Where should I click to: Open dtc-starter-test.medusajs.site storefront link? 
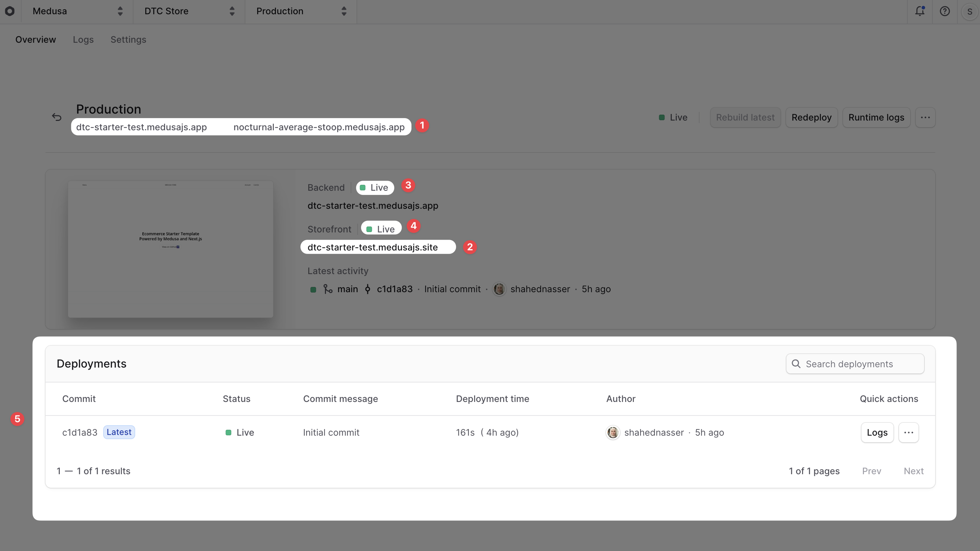click(373, 247)
